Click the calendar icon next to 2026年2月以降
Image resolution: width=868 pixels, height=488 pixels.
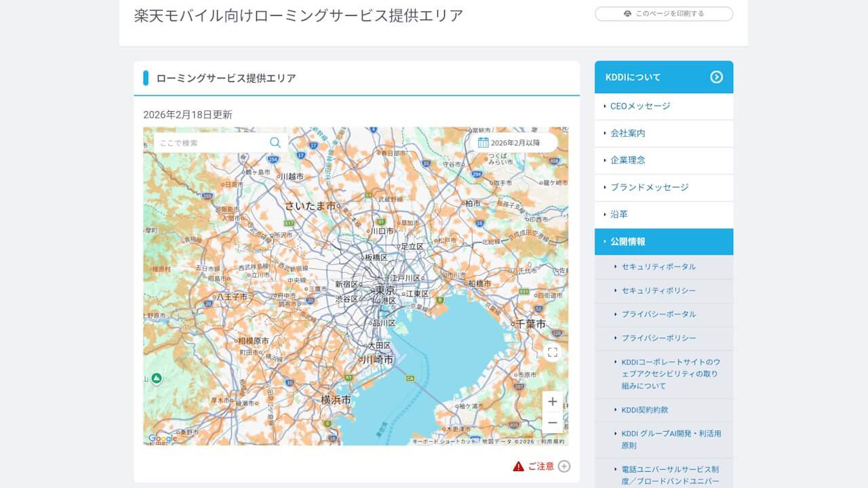click(x=484, y=142)
